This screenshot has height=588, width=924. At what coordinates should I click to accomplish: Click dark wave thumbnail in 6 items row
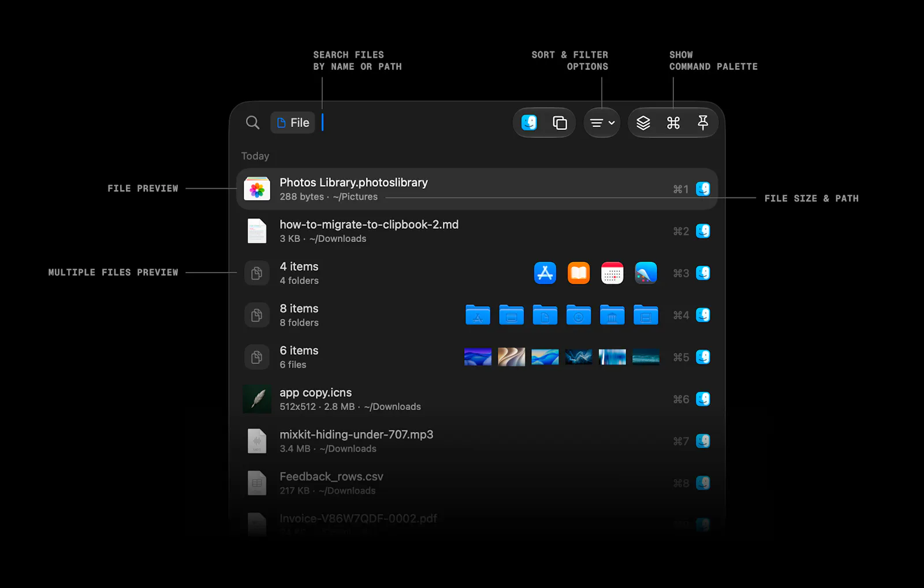click(x=579, y=357)
